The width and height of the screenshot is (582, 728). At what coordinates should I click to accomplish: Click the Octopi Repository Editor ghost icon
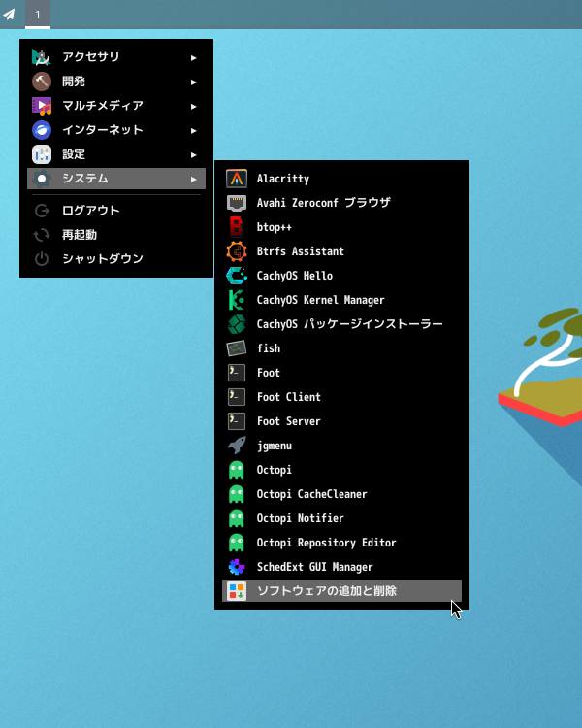(x=237, y=543)
